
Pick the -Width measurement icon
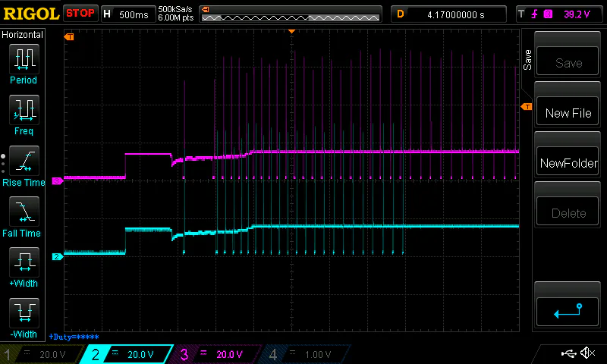(x=23, y=314)
